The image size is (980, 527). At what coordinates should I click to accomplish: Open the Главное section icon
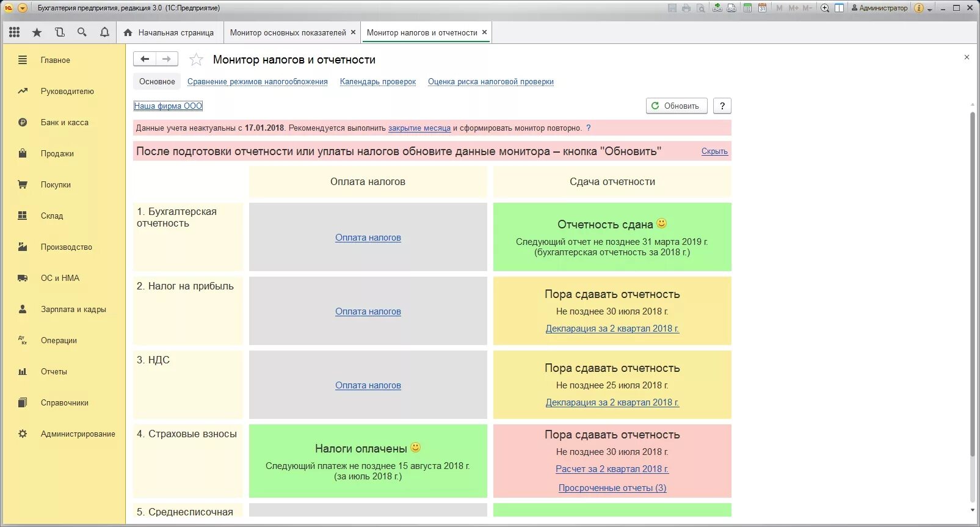[x=23, y=60]
